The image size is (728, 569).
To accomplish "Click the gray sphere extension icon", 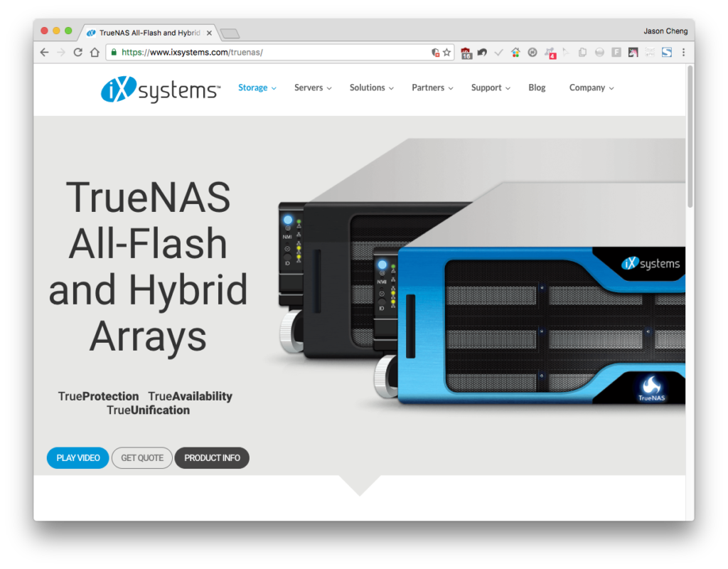I will coord(599,53).
